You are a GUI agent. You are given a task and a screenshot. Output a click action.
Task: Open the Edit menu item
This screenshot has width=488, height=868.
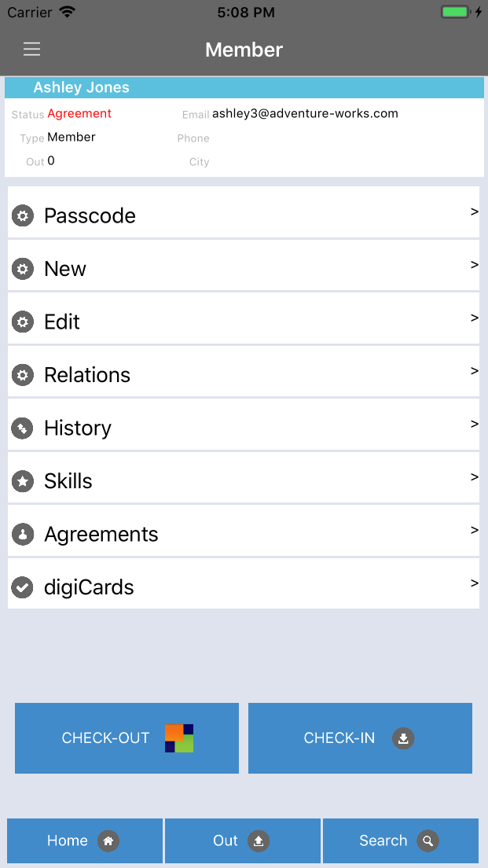(x=62, y=322)
